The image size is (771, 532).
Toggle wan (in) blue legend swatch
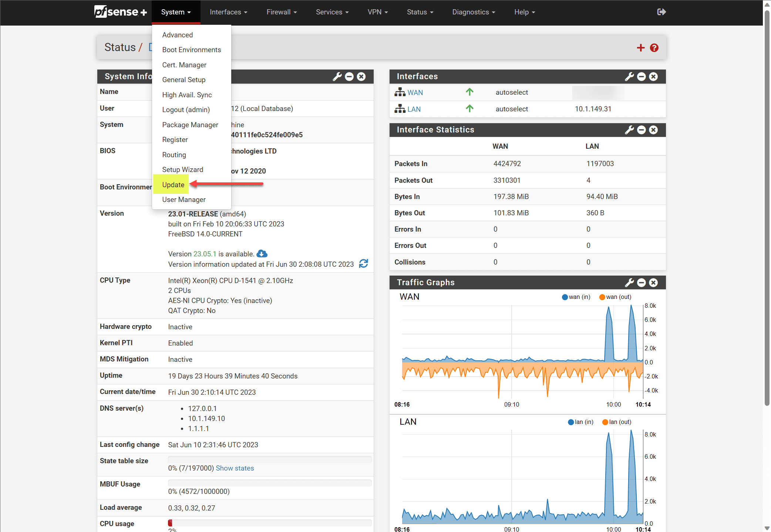point(565,297)
